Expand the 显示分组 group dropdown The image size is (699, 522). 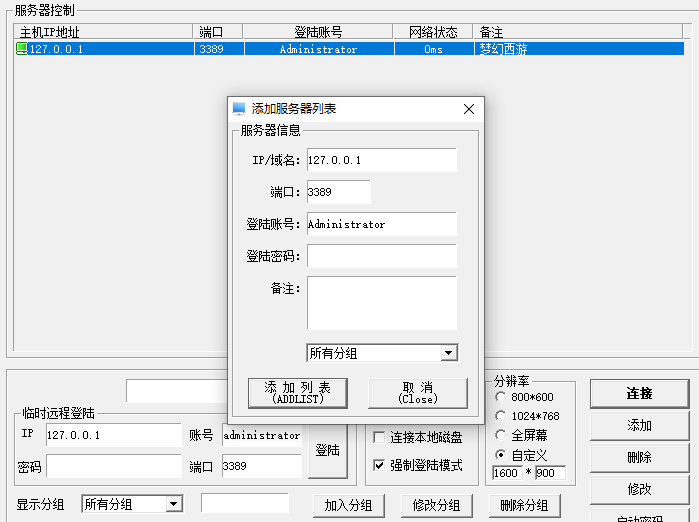point(174,505)
